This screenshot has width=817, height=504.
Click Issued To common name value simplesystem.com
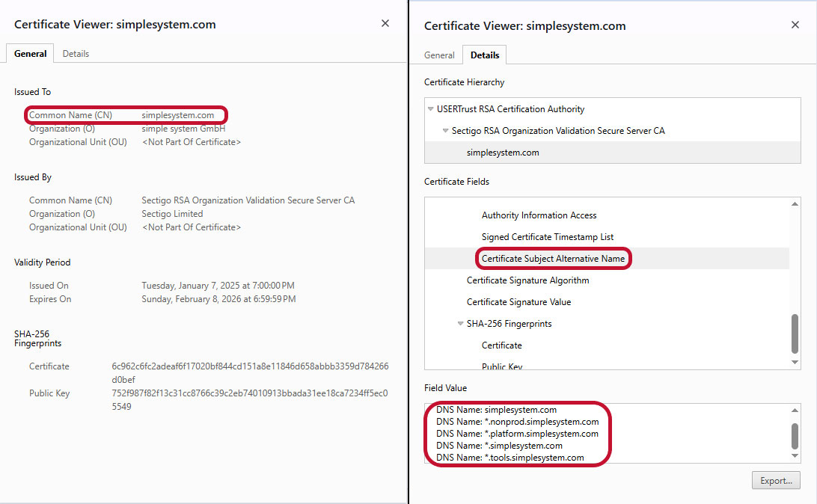pos(177,115)
